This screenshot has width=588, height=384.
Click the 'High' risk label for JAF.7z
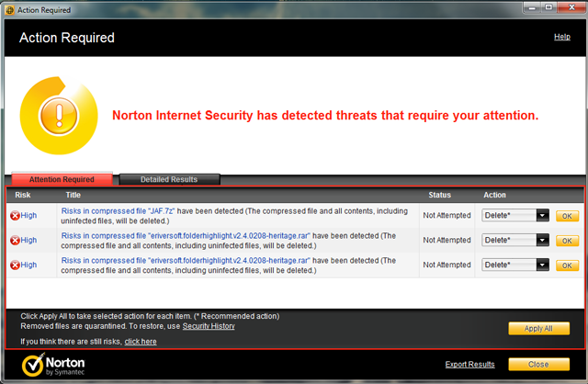coord(28,215)
